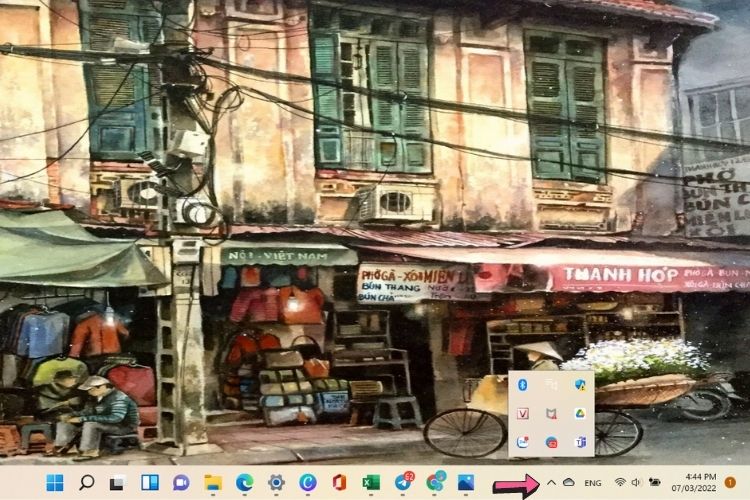Open Wi-Fi network quick settings
The image size is (750, 500).
coord(620,482)
